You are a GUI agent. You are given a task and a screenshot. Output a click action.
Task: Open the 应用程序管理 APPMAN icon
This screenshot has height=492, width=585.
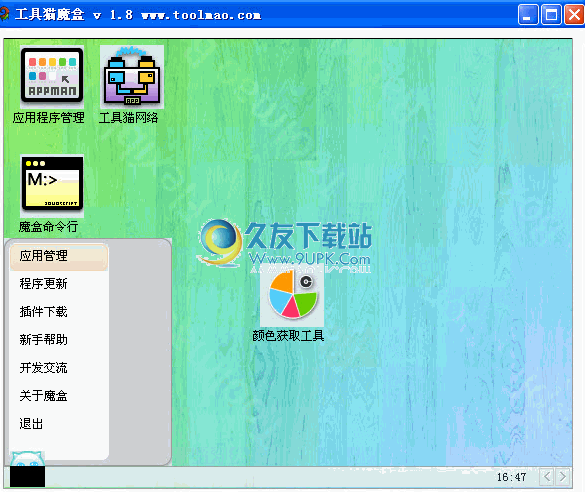click(52, 76)
